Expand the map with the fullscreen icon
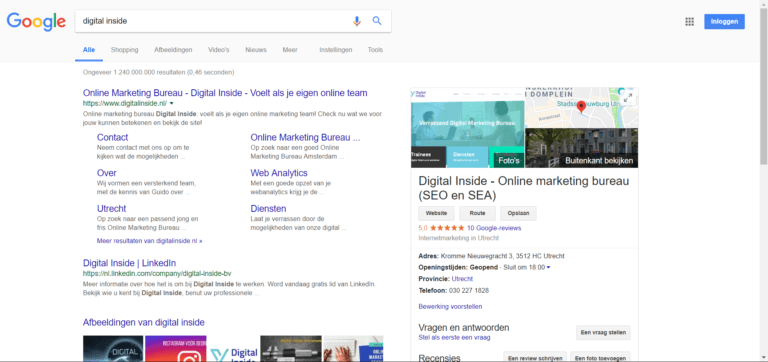This screenshot has width=768, height=362. [x=627, y=98]
